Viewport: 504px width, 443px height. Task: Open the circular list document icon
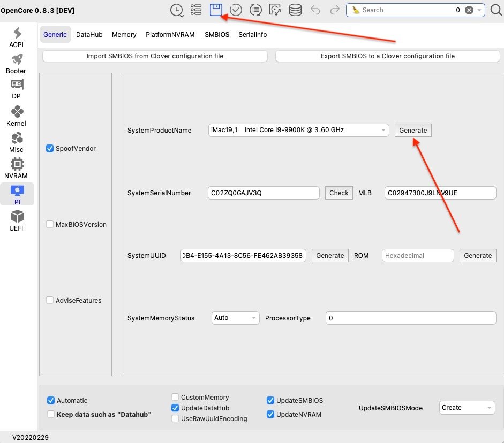click(256, 10)
